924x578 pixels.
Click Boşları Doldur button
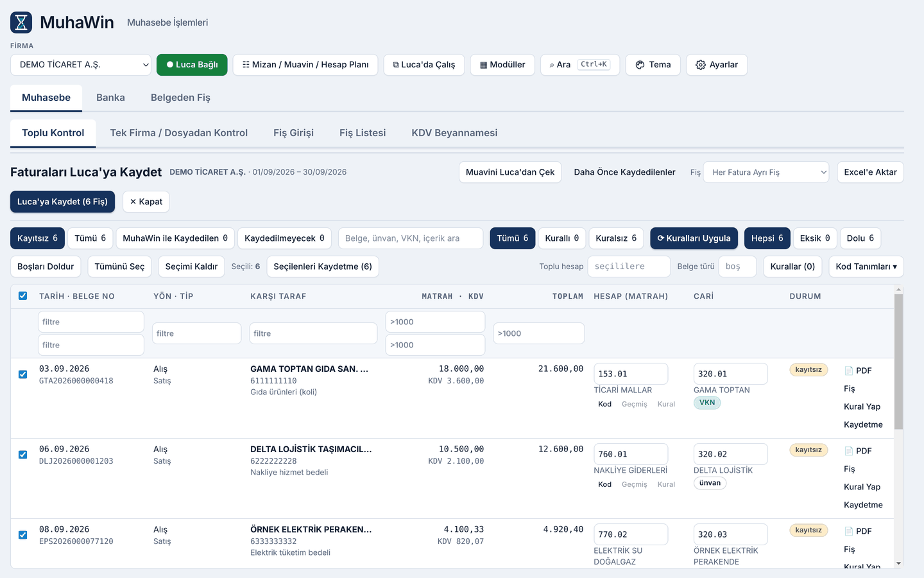(x=46, y=267)
